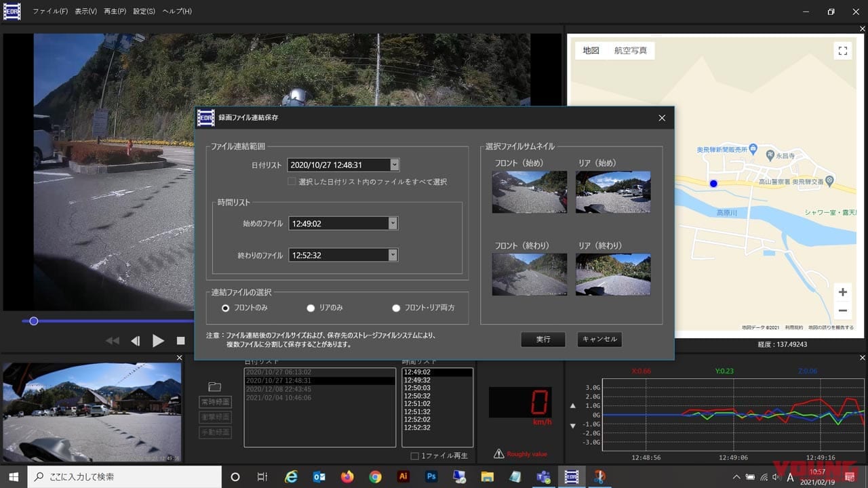
Task: Enable the 1ファイル再生 checkbox
Action: (415, 455)
